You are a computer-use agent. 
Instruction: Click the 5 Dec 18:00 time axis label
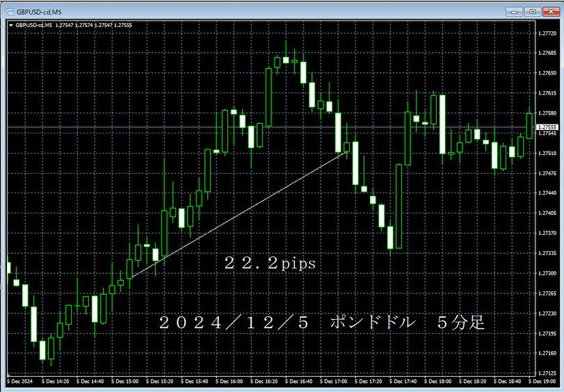438,382
